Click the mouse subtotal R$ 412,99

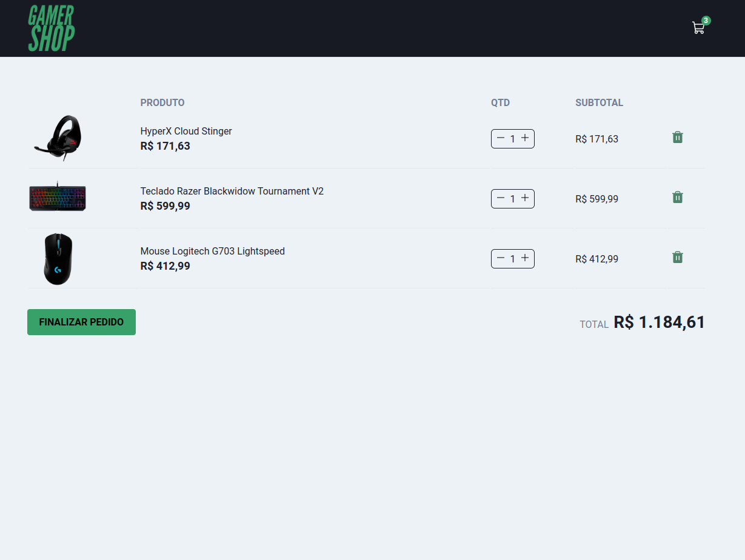[x=597, y=259]
